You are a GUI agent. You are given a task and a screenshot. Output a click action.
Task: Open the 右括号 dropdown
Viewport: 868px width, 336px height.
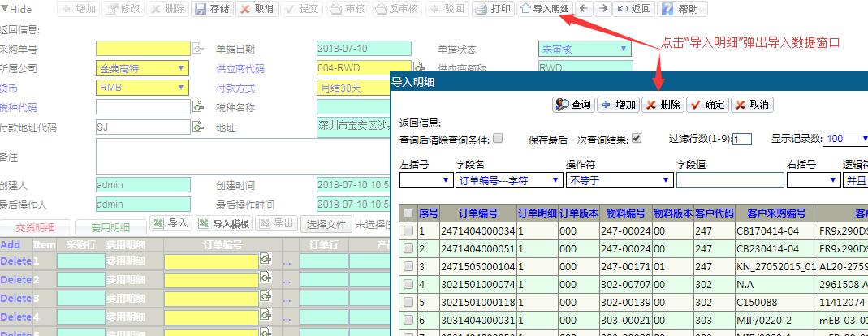click(814, 180)
